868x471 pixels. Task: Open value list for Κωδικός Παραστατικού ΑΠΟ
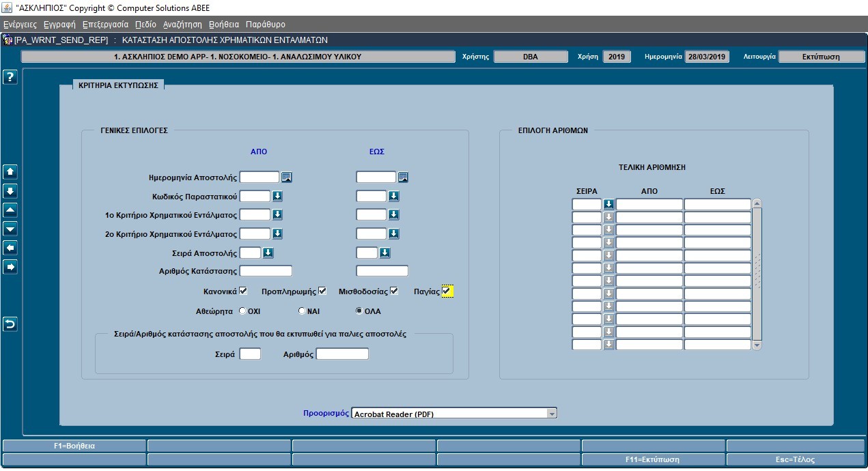coord(277,197)
